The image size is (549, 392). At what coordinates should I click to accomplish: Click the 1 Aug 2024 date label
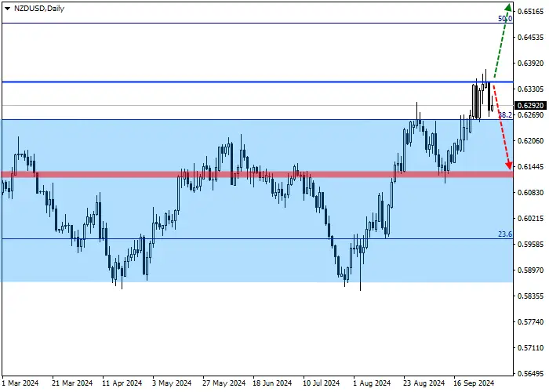(x=372, y=383)
